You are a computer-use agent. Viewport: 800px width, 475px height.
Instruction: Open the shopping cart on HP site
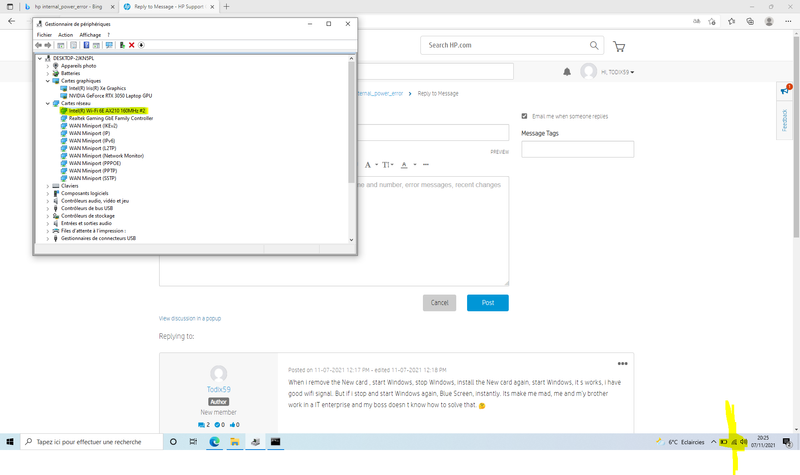coord(619,47)
